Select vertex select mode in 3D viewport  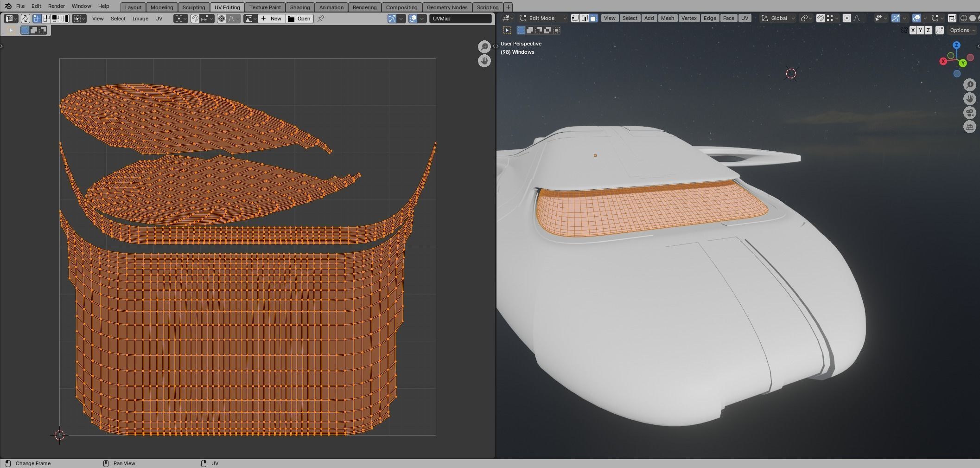coord(575,18)
